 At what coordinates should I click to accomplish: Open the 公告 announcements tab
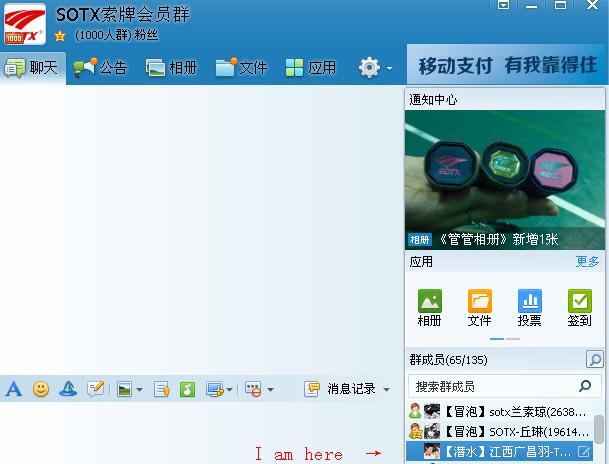100,68
